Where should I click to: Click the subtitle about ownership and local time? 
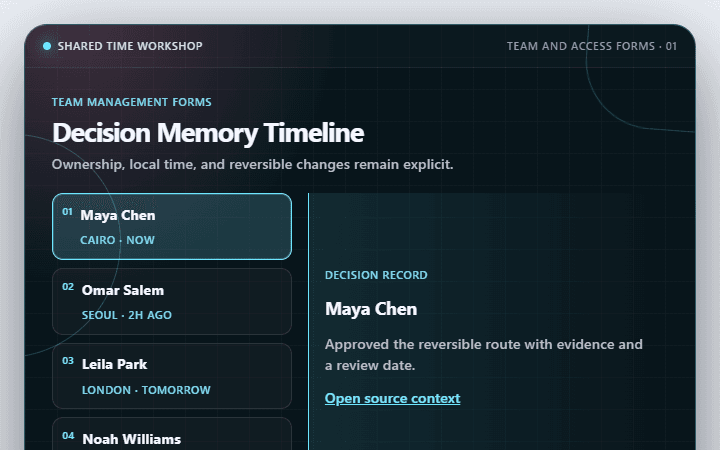click(x=253, y=164)
